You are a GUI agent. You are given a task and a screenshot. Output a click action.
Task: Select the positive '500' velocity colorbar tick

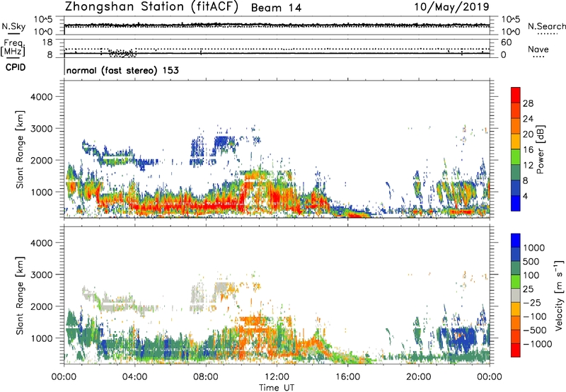(533, 262)
